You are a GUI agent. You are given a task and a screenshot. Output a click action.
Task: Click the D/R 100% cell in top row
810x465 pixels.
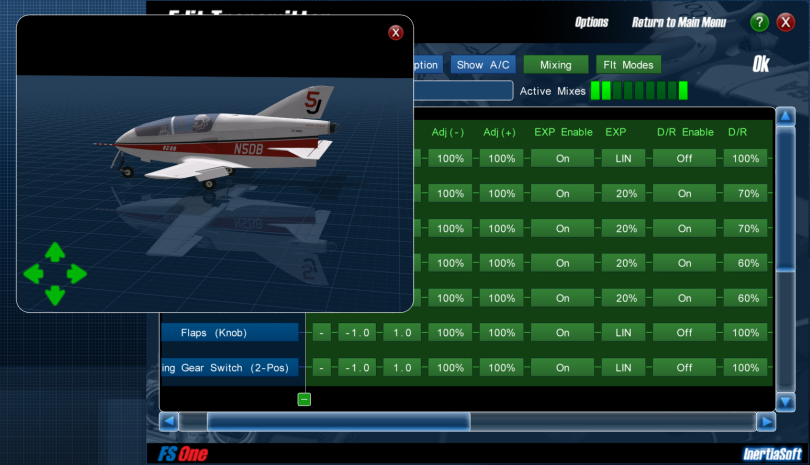pos(745,159)
